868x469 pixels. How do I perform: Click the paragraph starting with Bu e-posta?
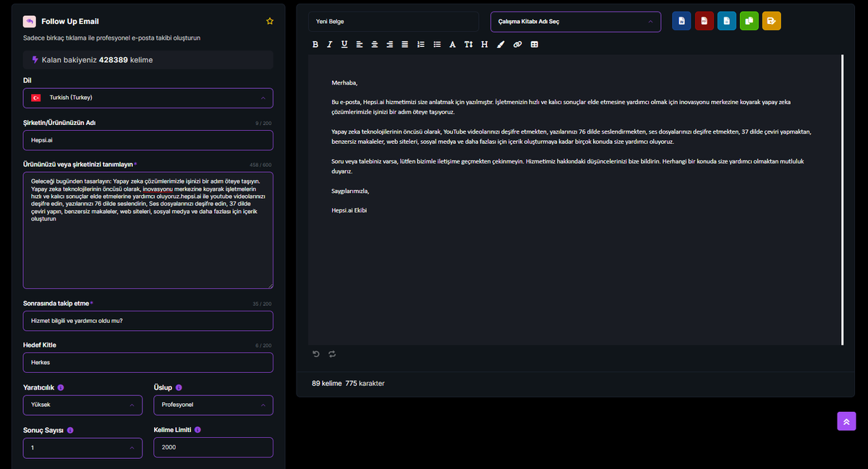[561, 107]
